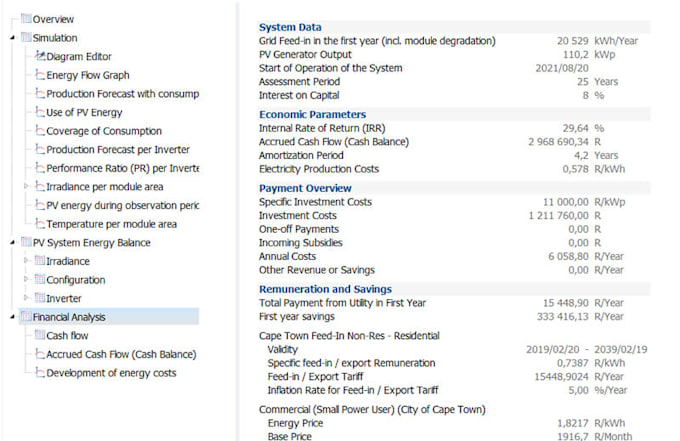The width and height of the screenshot is (680, 441).
Task: Open Accrued Cash Flow (Cash Balance) item
Action: pyautogui.click(x=121, y=354)
